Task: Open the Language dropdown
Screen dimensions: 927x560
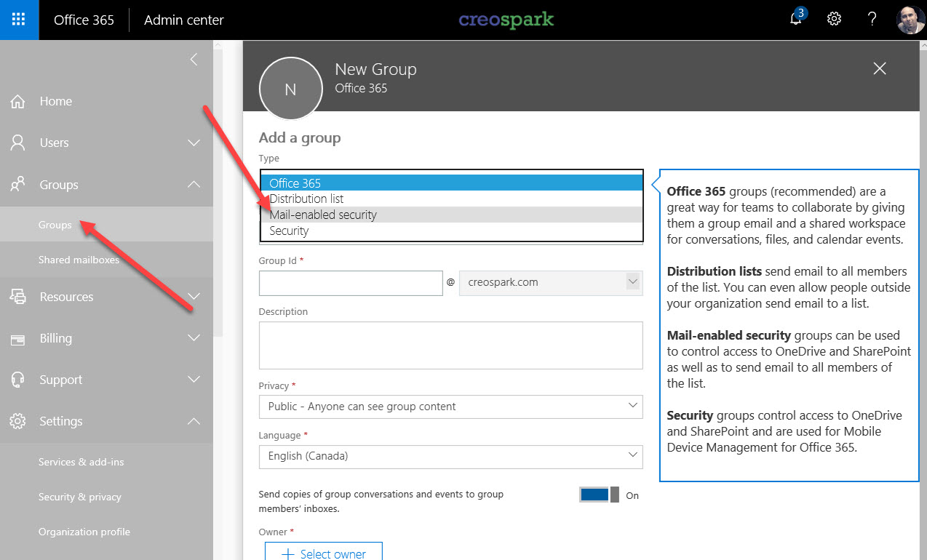Action: pyautogui.click(x=450, y=456)
